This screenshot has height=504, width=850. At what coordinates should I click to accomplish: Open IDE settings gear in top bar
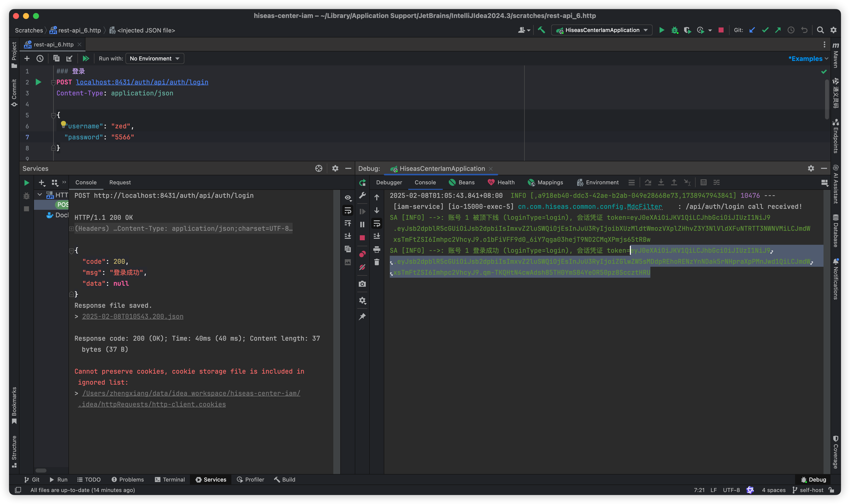pos(833,30)
